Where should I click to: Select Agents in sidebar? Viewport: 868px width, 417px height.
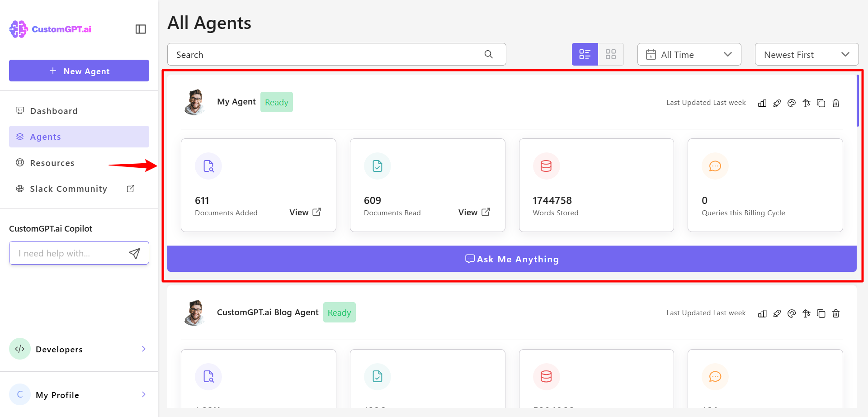79,137
